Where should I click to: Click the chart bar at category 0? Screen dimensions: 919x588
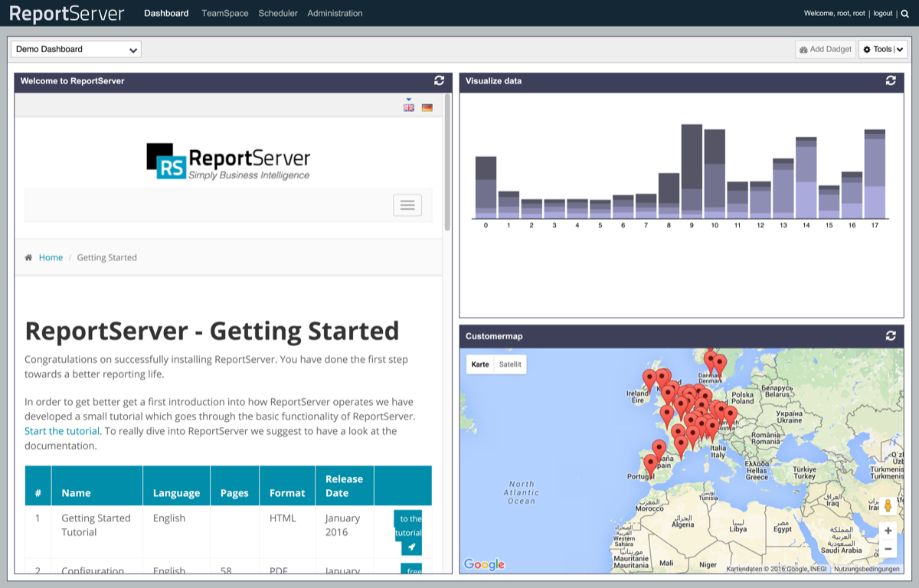[486, 188]
